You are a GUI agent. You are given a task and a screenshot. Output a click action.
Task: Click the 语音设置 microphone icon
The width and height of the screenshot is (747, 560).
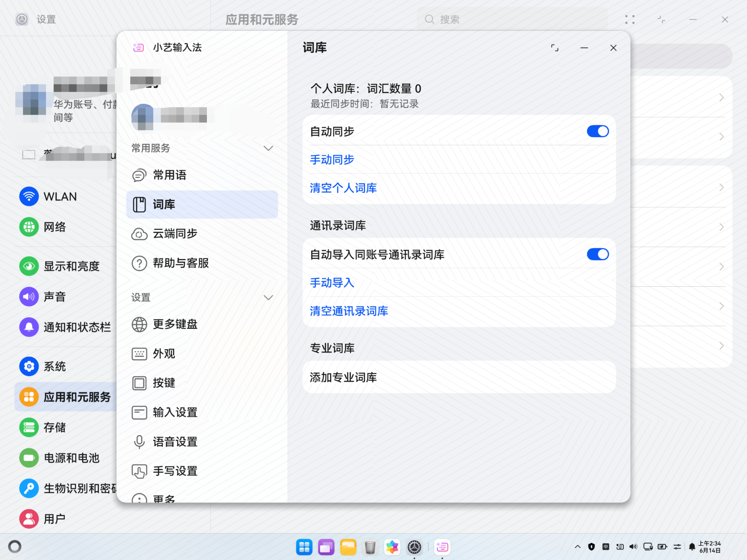point(139,442)
